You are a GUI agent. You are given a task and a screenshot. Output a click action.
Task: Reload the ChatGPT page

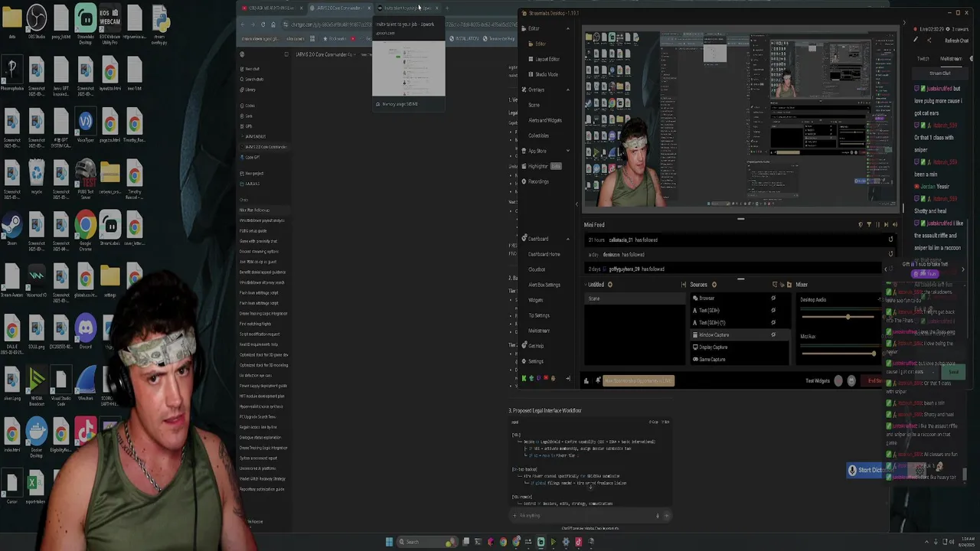click(263, 24)
